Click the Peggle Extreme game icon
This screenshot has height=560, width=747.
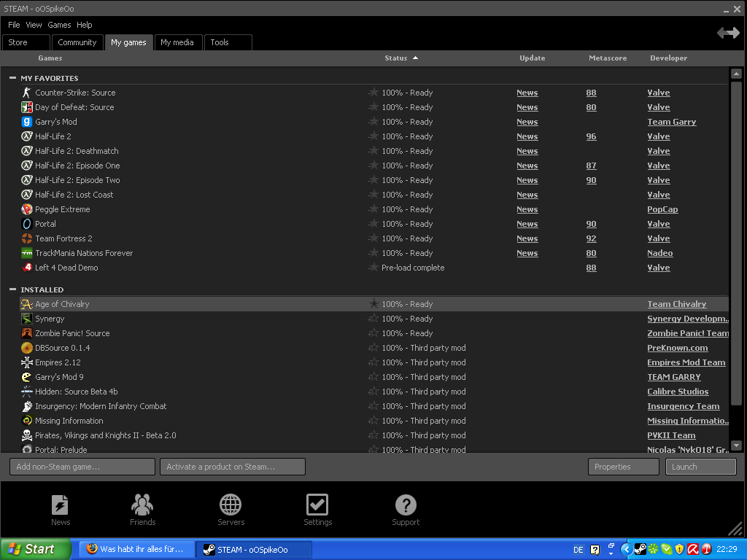(27, 209)
